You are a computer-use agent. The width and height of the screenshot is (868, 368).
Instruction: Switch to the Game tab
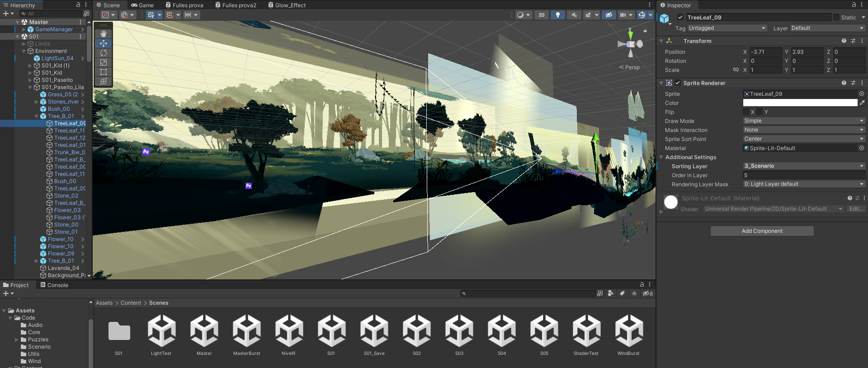click(142, 5)
